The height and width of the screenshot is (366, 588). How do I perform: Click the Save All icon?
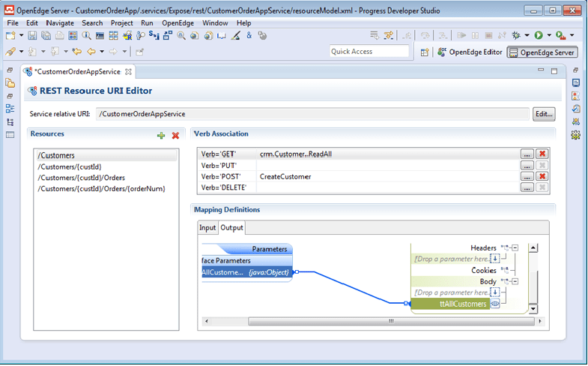pos(46,36)
